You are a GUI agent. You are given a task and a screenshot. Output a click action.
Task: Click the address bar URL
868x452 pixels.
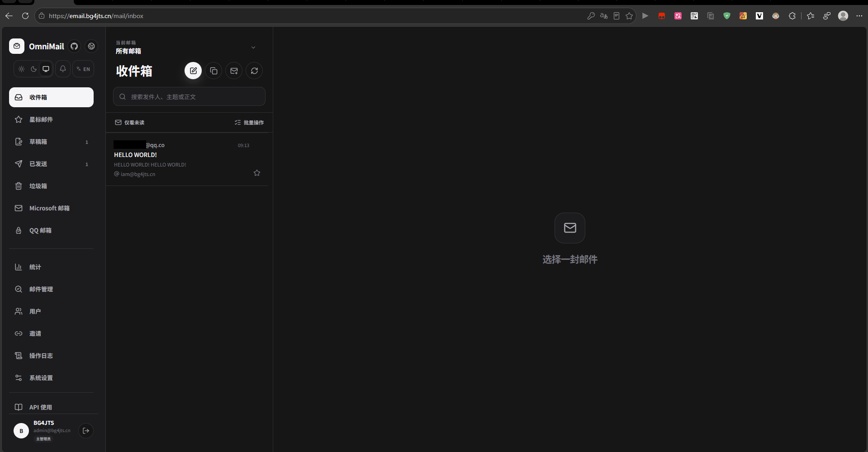coord(96,16)
